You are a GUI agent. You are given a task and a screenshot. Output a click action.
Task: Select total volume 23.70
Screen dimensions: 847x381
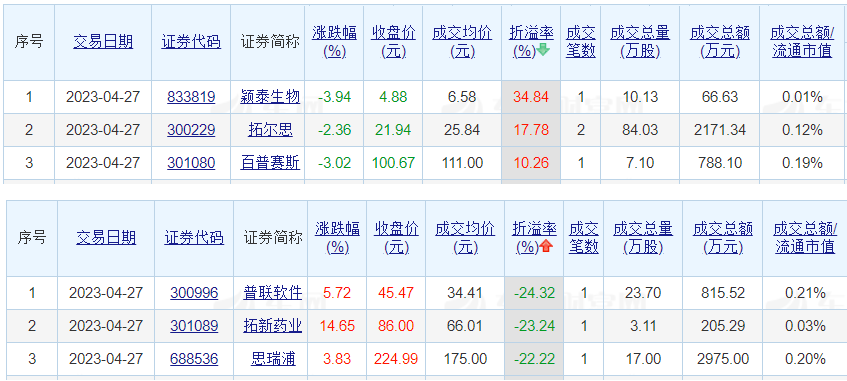pos(643,293)
